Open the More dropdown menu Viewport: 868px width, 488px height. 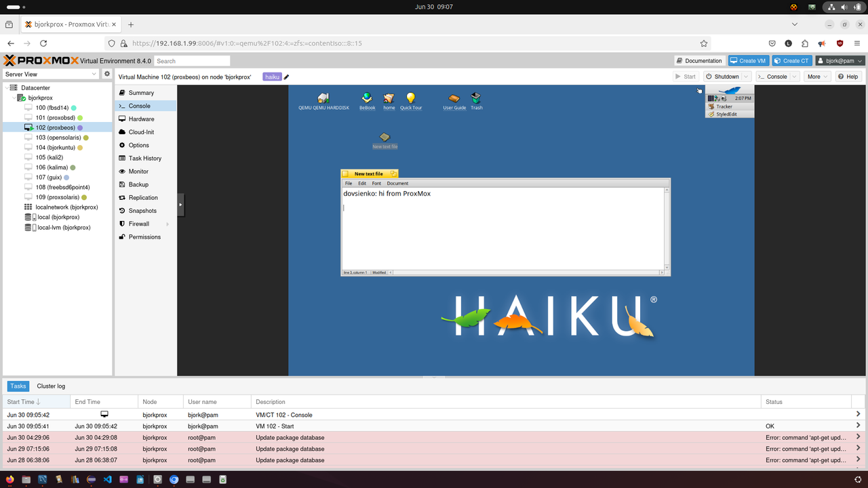pyautogui.click(x=817, y=77)
